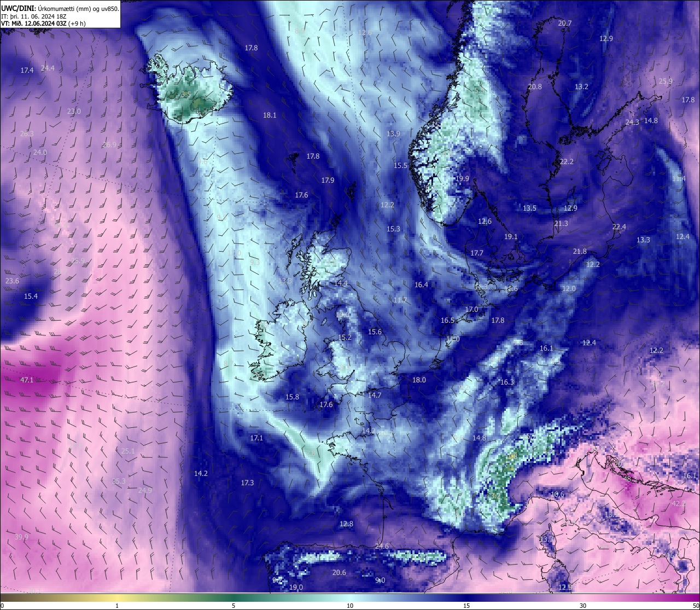
Task: Click the 21.8 value on the map
Action: coord(580,251)
